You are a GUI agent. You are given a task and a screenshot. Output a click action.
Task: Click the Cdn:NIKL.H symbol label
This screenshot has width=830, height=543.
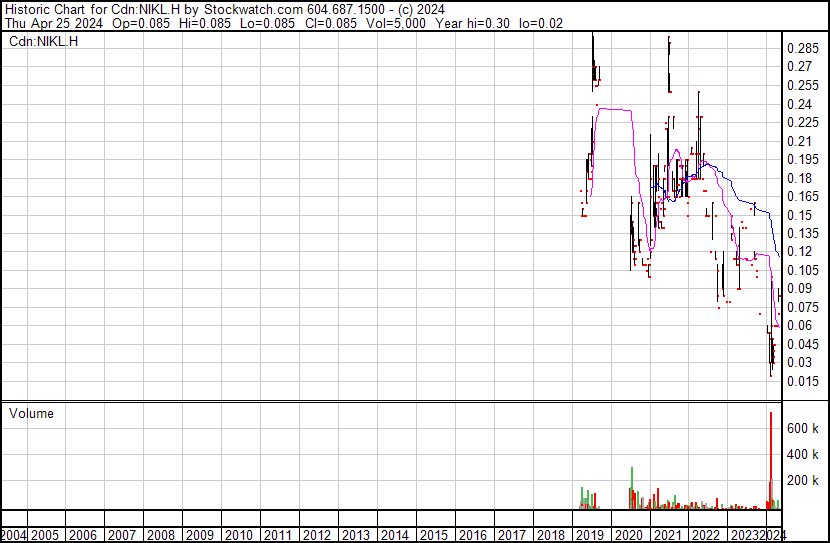click(x=42, y=41)
